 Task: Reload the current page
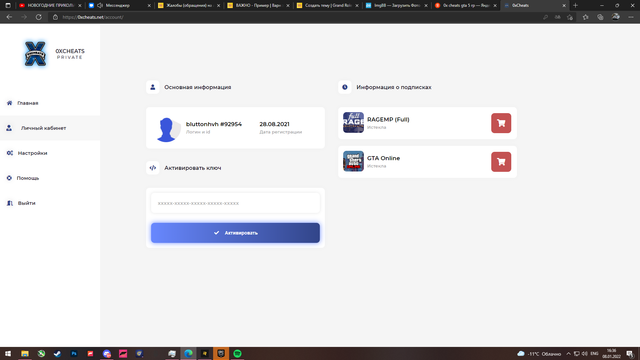click(39, 17)
